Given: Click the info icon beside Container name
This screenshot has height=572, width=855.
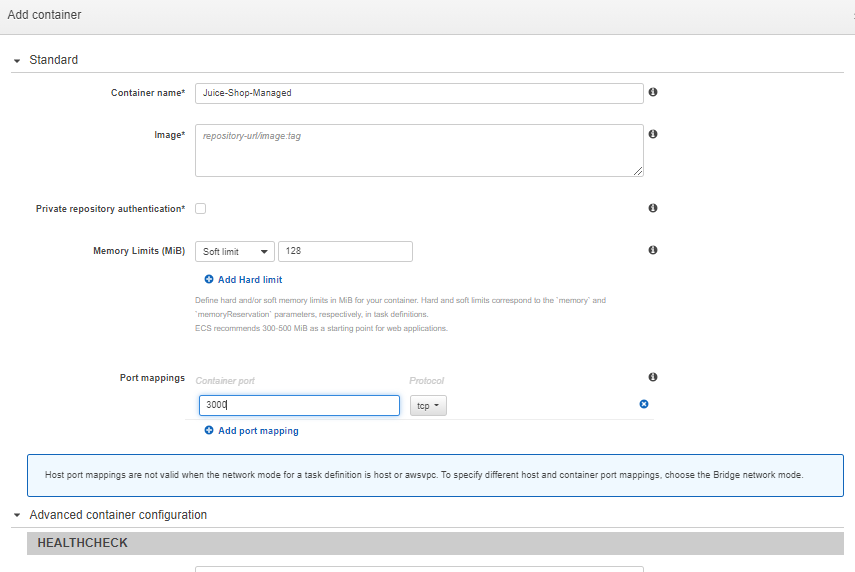Looking at the screenshot, I should point(653,92).
